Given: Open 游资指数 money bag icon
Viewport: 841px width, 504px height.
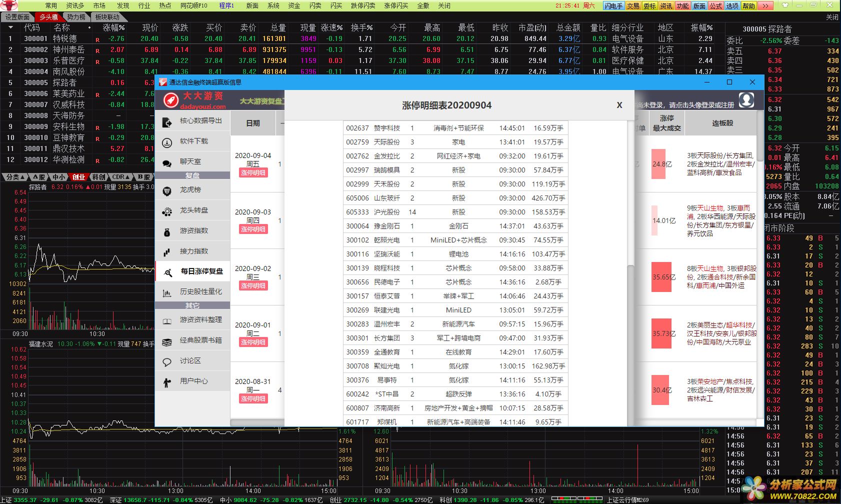Looking at the screenshot, I should coord(167,232).
